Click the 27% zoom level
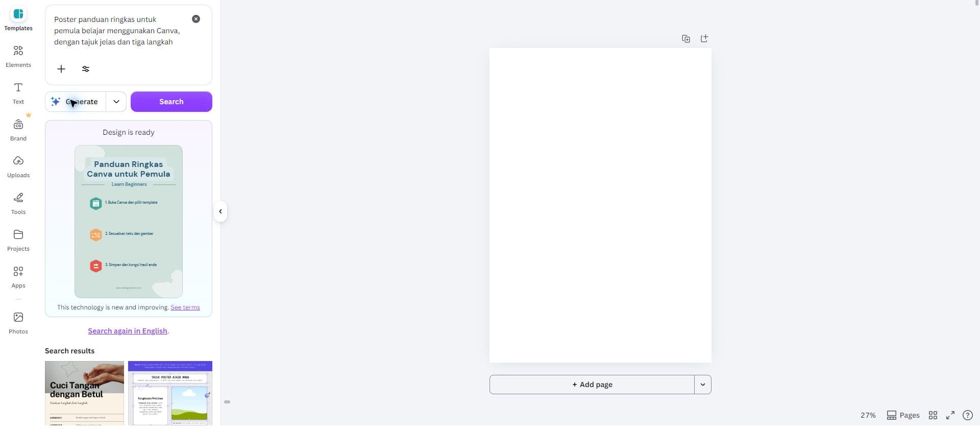Viewport: 980px width, 431px height. (x=868, y=415)
